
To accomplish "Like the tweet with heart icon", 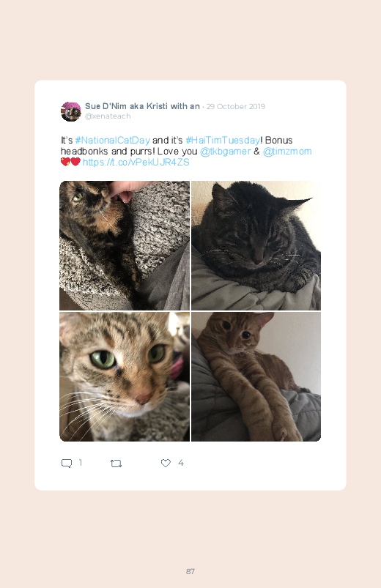I will click(x=166, y=463).
